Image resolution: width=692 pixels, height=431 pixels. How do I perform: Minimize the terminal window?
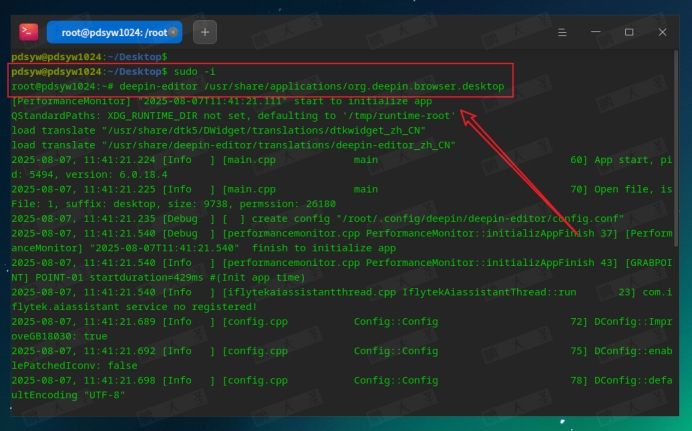click(595, 32)
